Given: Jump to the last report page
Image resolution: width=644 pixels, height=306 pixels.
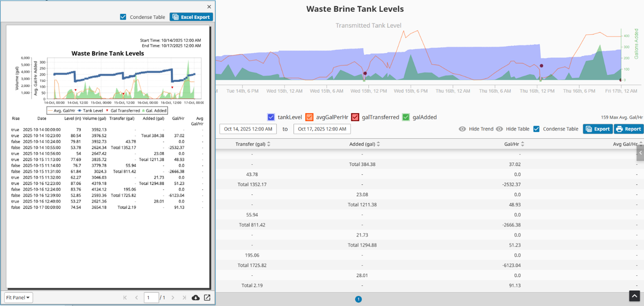Looking at the screenshot, I should click(184, 298).
